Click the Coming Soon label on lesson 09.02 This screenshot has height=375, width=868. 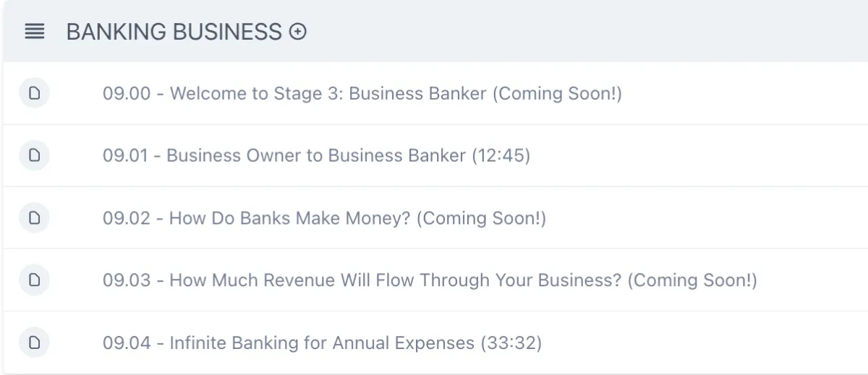[481, 218]
